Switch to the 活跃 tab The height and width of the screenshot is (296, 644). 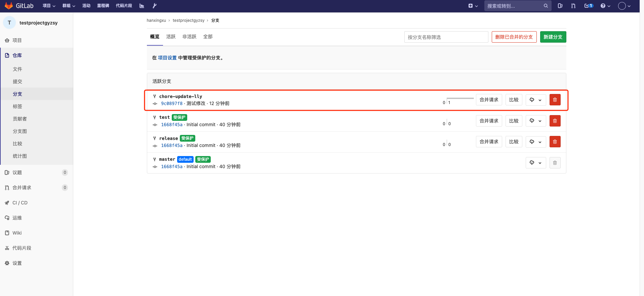[171, 37]
